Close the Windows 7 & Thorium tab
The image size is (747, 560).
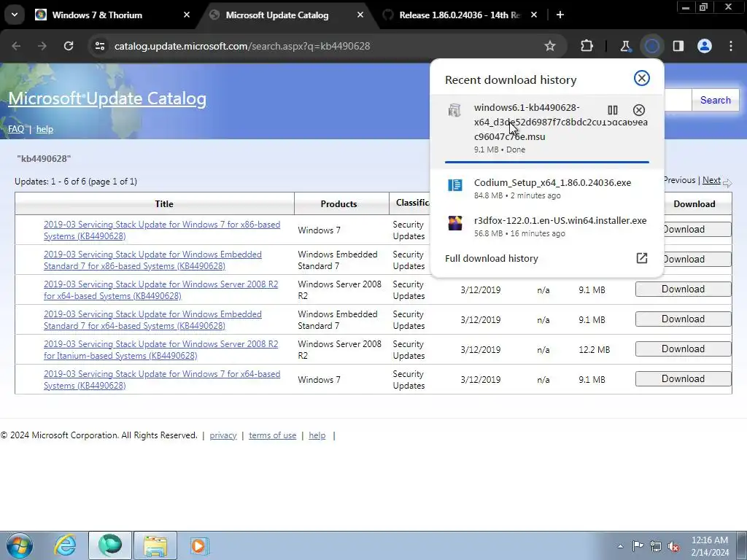pyautogui.click(x=187, y=15)
